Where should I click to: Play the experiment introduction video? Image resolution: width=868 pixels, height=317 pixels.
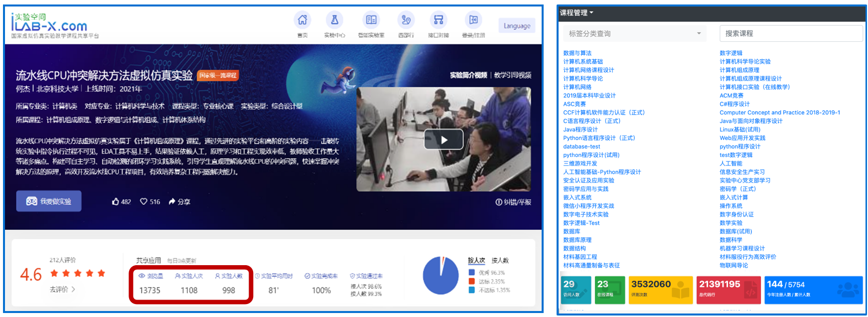click(x=443, y=140)
